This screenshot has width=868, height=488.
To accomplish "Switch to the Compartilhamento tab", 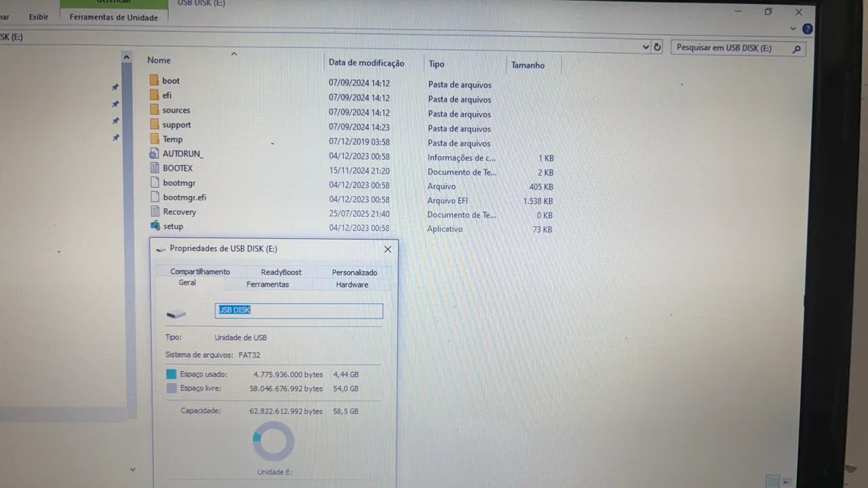I will click(x=200, y=271).
